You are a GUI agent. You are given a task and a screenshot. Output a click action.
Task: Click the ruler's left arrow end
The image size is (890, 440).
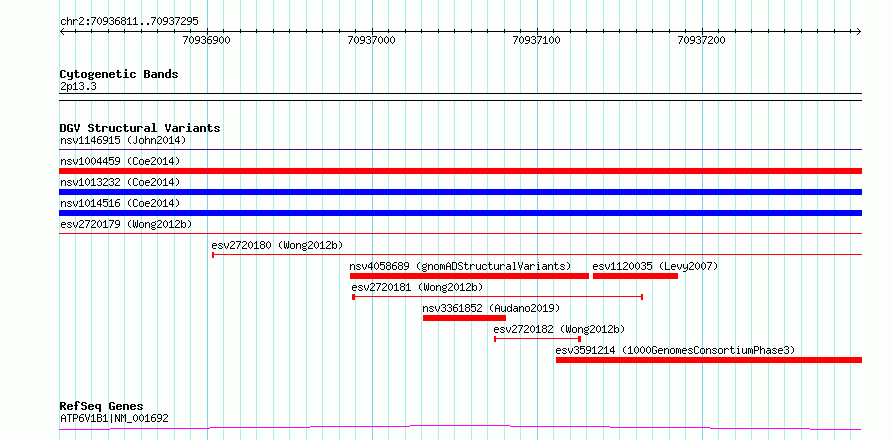pyautogui.click(x=62, y=31)
